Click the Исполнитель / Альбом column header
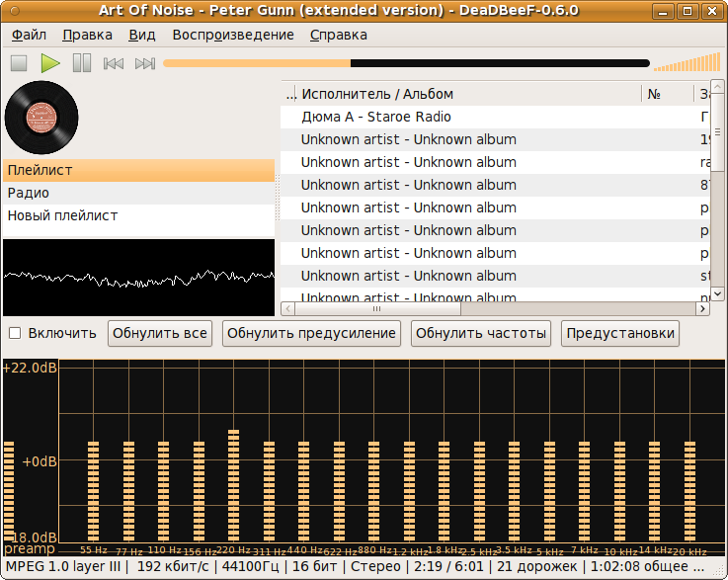This screenshot has width=728, height=580. coord(469,94)
